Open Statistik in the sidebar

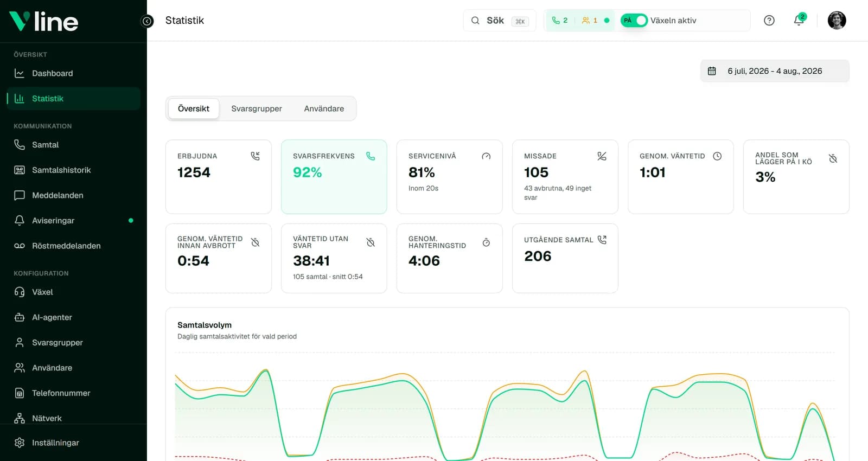[73, 99]
